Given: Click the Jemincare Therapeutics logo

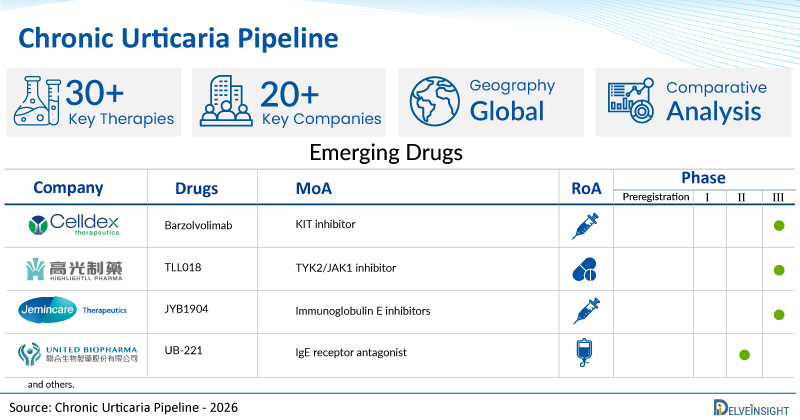Looking at the screenshot, I should point(72,310).
